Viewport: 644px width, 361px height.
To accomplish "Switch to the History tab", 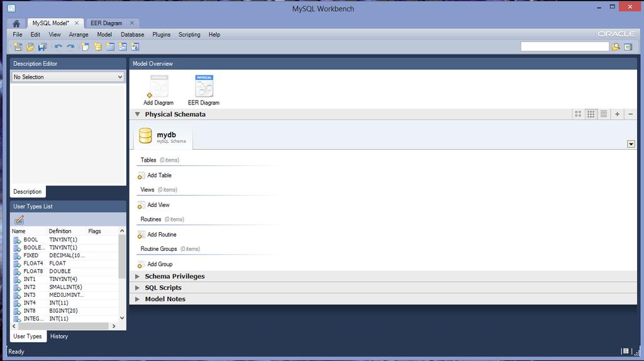I will coord(59,336).
